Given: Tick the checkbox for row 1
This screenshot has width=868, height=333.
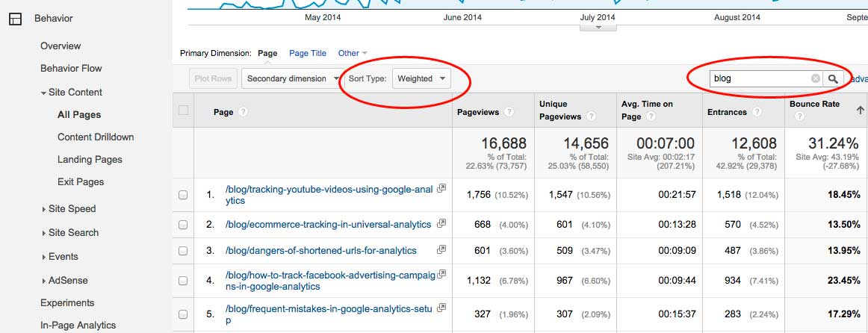Looking at the screenshot, I should click(184, 195).
